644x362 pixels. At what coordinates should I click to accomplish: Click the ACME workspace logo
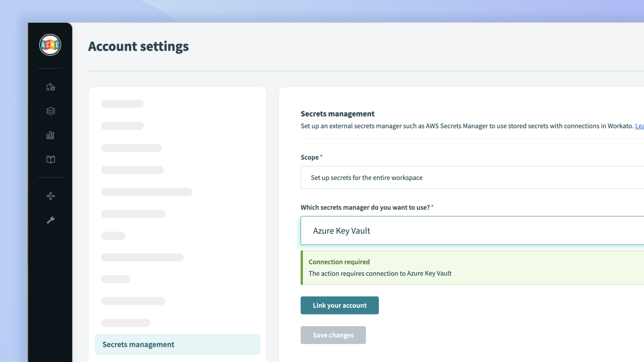pos(50,45)
